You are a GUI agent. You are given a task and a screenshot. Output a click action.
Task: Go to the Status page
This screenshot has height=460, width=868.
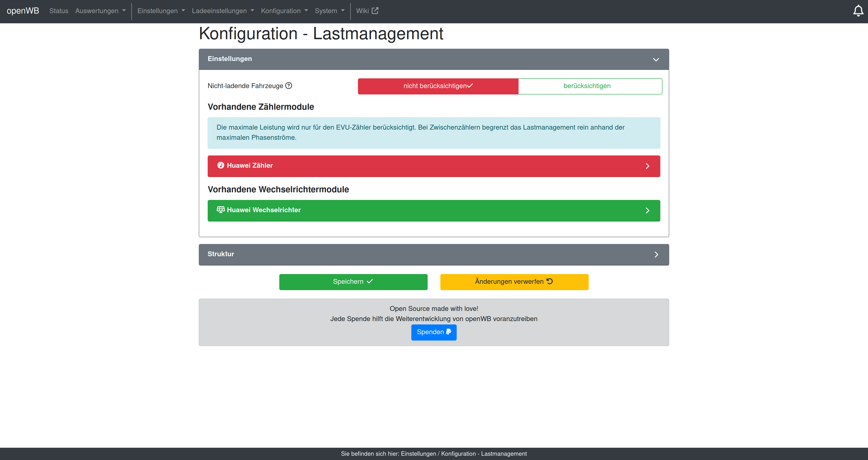coord(59,11)
